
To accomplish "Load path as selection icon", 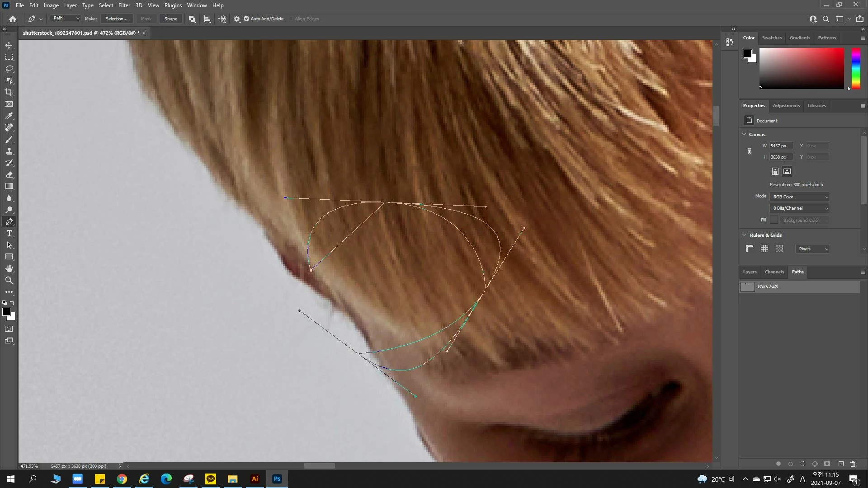I will point(802,464).
